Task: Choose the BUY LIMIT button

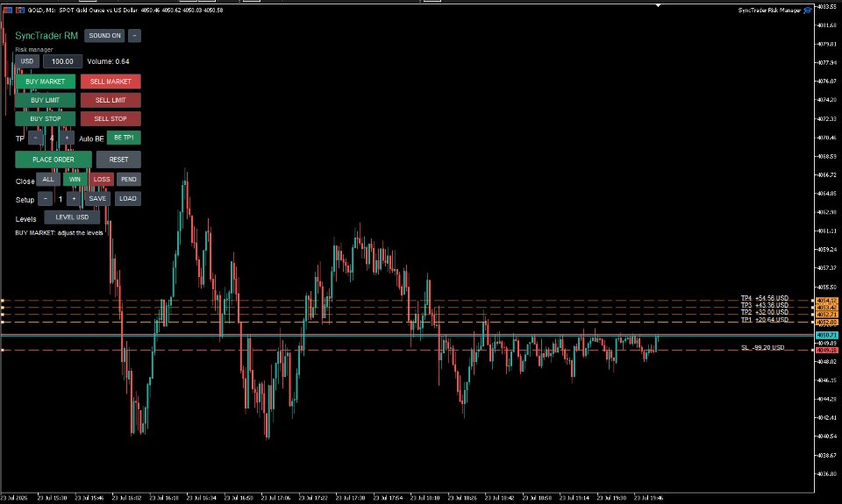Action: 45,101
